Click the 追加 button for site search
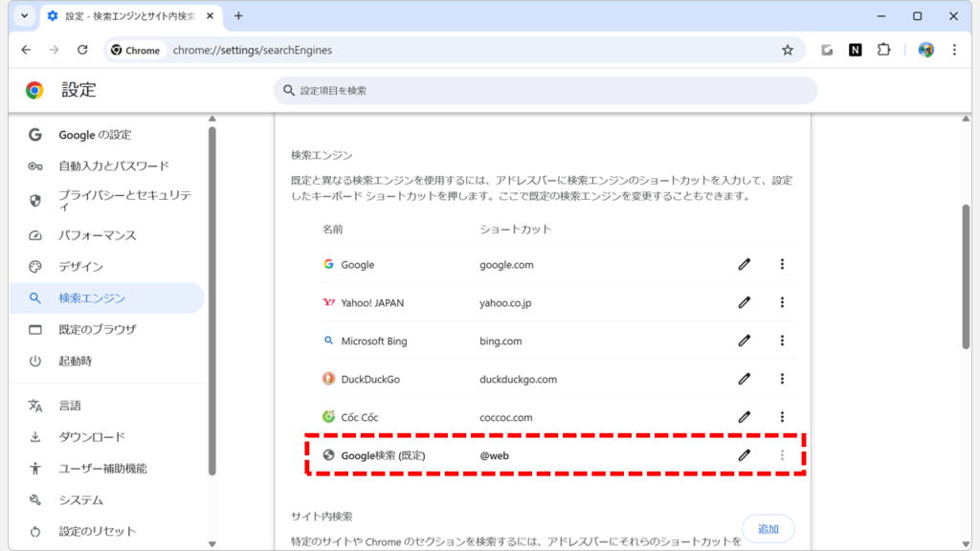The width and height of the screenshot is (980, 551). [x=768, y=529]
